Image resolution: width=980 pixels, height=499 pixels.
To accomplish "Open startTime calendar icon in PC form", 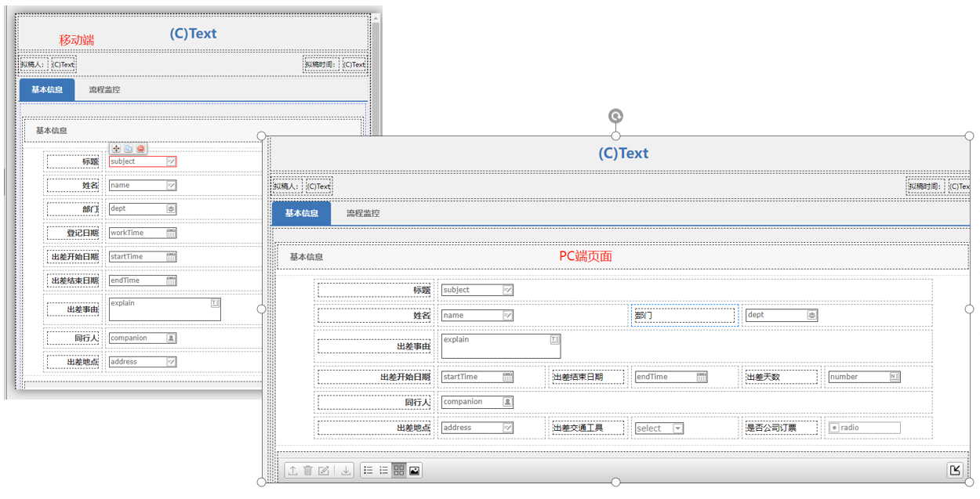I will pyautogui.click(x=508, y=377).
